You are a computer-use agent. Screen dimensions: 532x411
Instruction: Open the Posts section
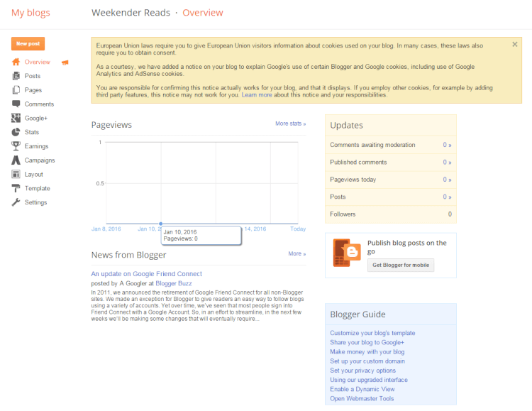[33, 76]
